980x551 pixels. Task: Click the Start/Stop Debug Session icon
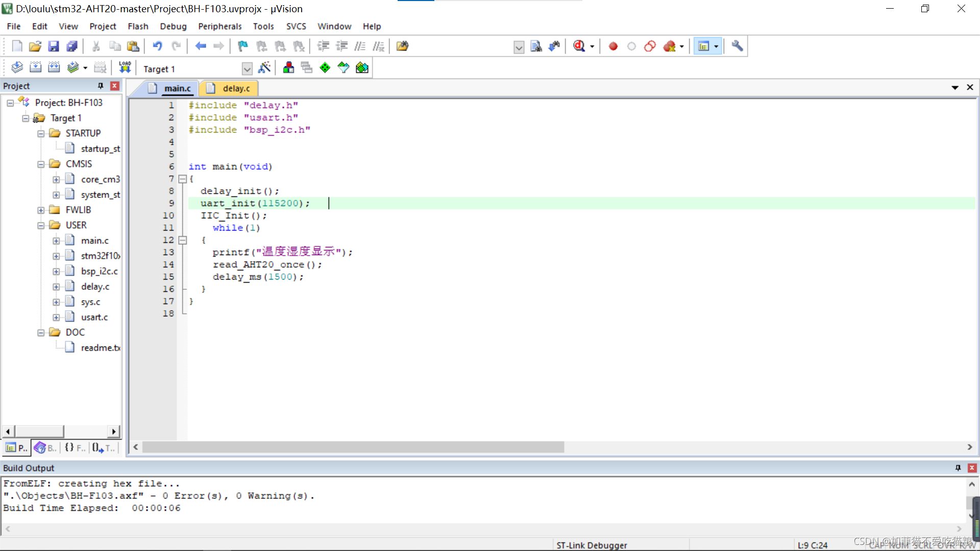(x=579, y=46)
